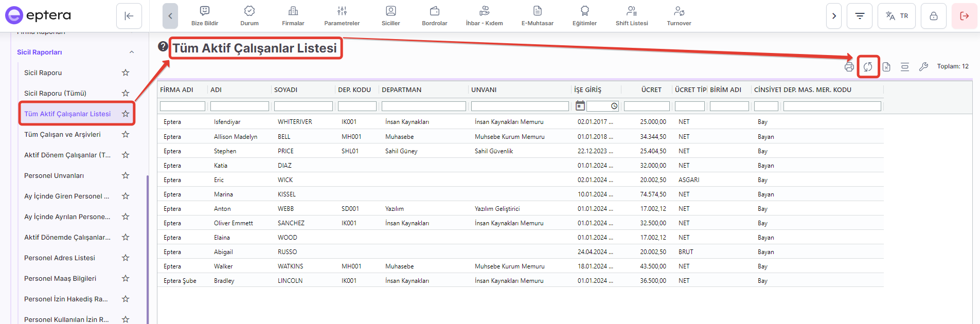Open table settings wrench icon

923,67
